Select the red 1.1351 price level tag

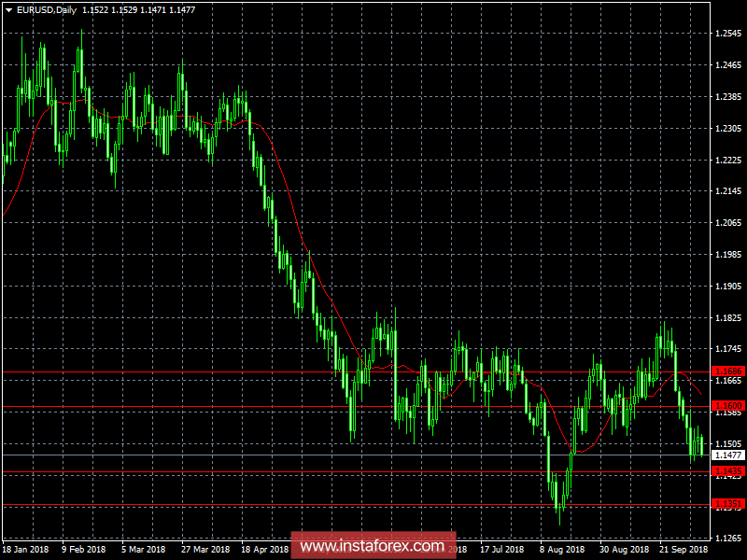coord(727,504)
